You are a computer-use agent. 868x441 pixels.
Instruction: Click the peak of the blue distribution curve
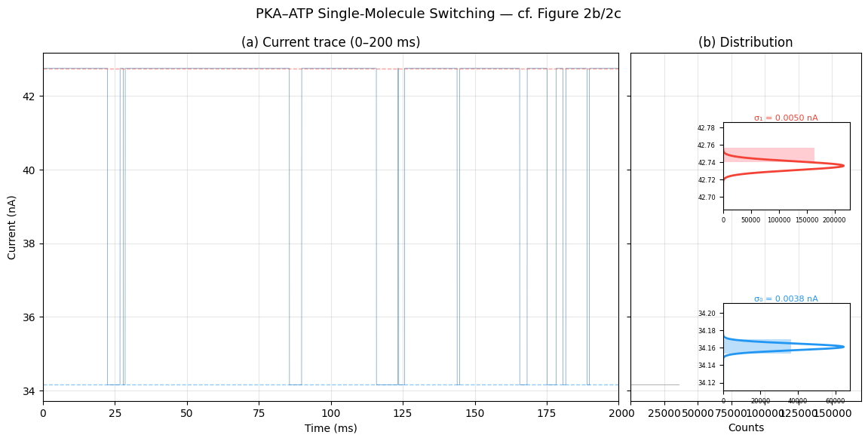point(843,347)
